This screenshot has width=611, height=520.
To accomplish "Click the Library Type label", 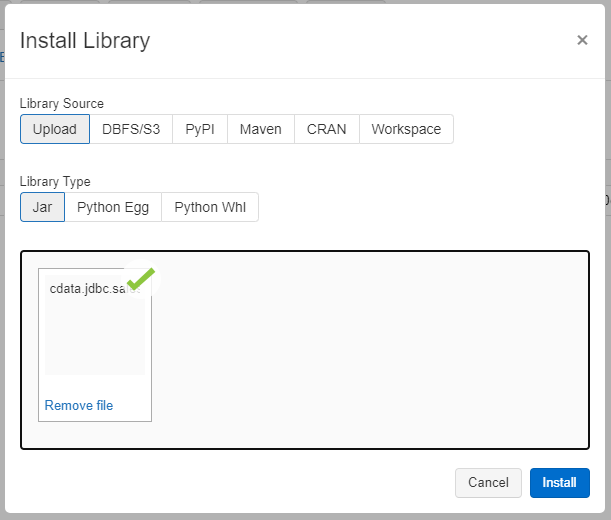I will [x=55, y=181].
